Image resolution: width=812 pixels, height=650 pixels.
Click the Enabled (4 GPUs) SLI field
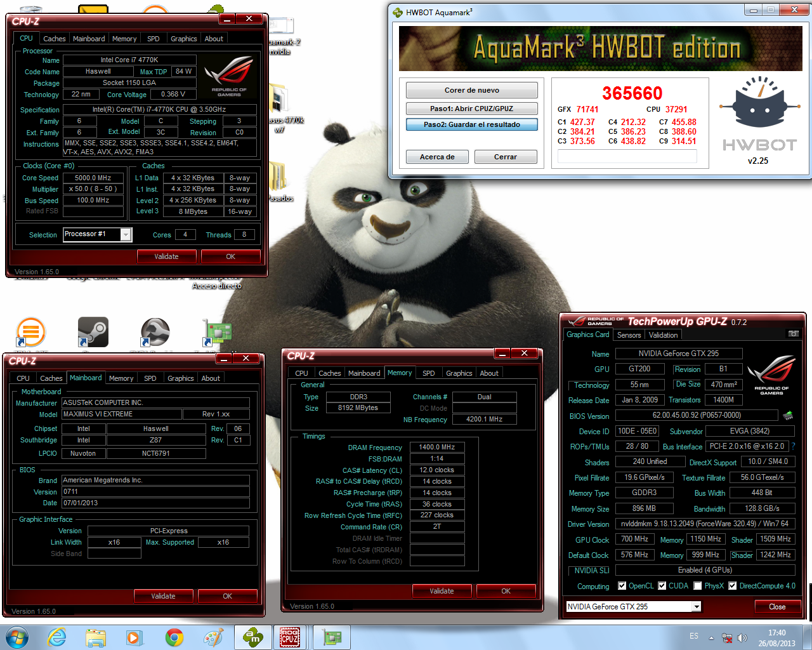(705, 570)
